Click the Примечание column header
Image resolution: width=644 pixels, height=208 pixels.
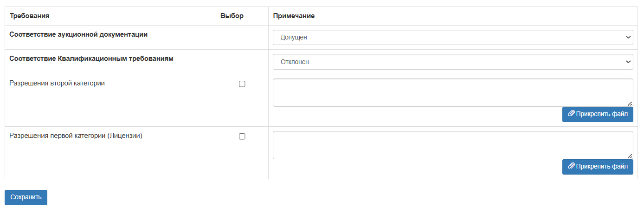pos(294,16)
